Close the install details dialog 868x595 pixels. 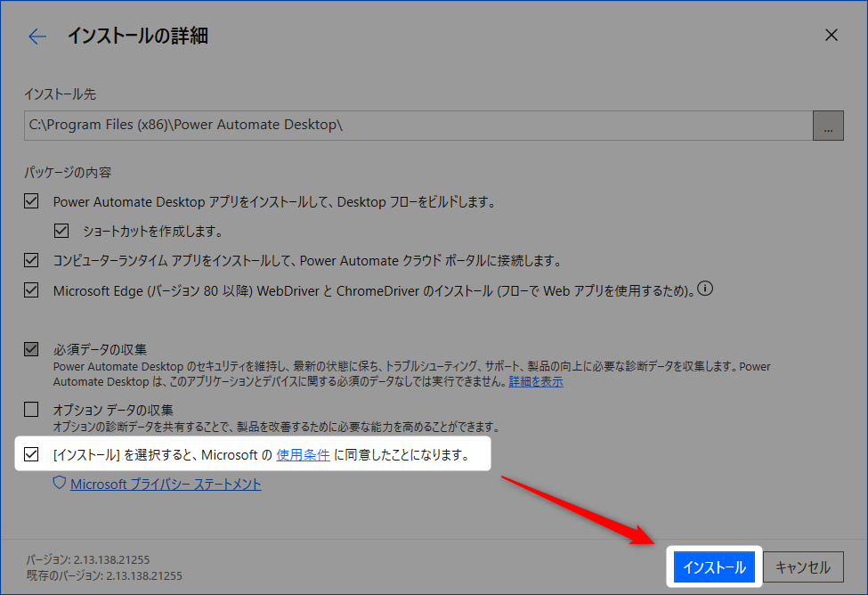coord(831,35)
